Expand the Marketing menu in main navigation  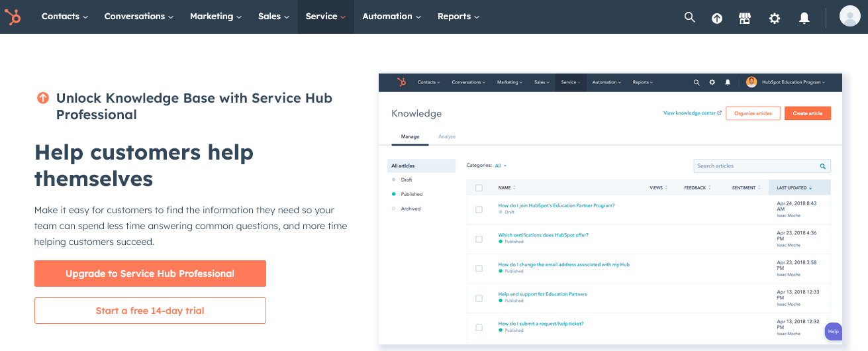pyautogui.click(x=216, y=17)
